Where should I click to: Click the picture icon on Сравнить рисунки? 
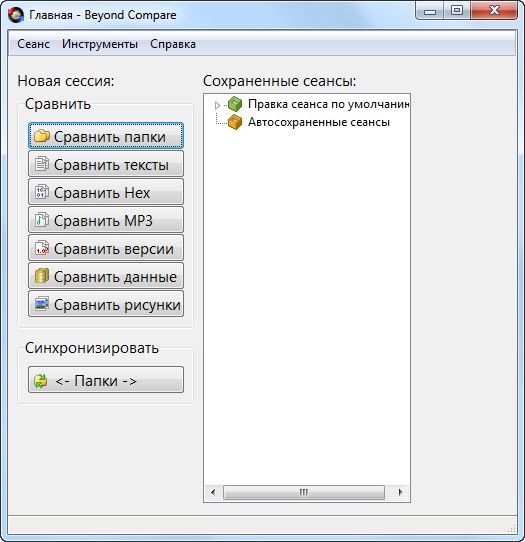point(42,304)
